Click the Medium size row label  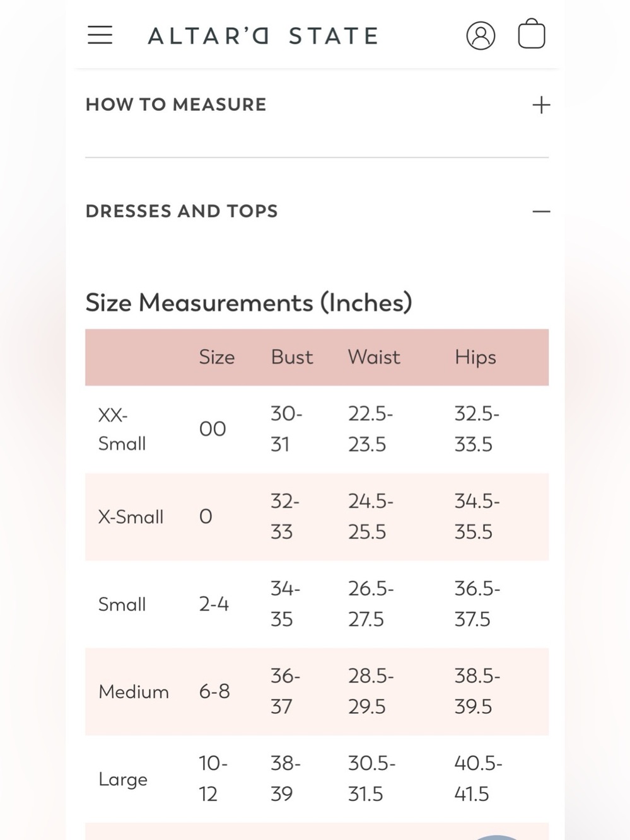click(134, 692)
